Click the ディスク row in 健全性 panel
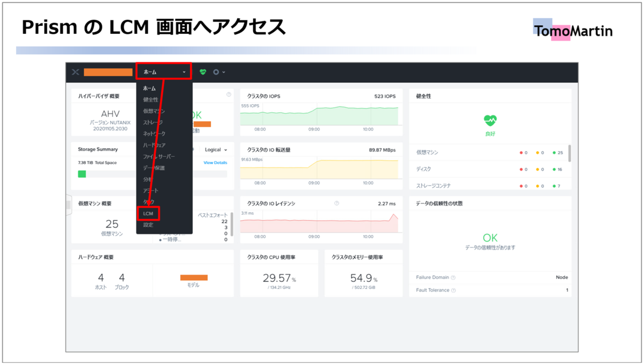This screenshot has height=364, width=644. point(490,169)
